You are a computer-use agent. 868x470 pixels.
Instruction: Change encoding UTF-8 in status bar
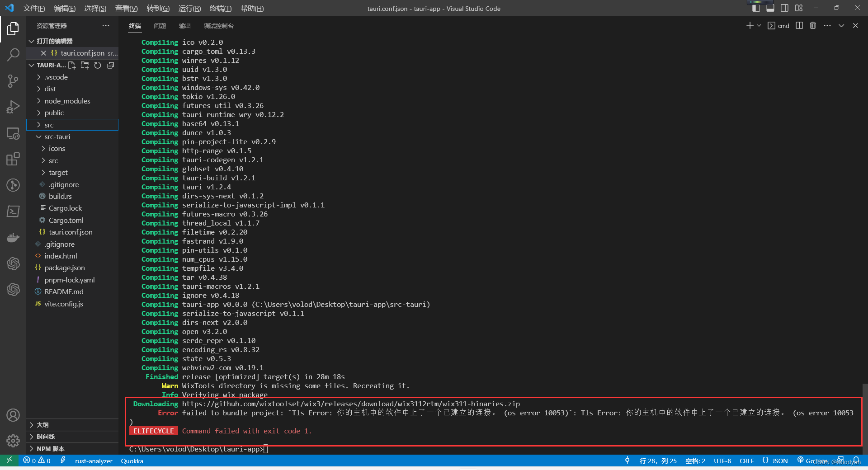pos(722,461)
